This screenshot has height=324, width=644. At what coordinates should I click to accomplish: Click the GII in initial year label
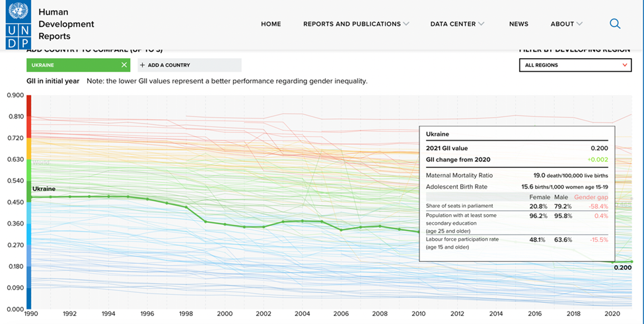(x=53, y=81)
